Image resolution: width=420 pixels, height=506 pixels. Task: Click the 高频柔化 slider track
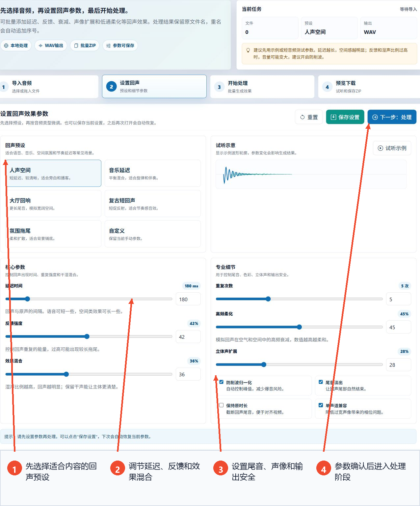(299, 327)
